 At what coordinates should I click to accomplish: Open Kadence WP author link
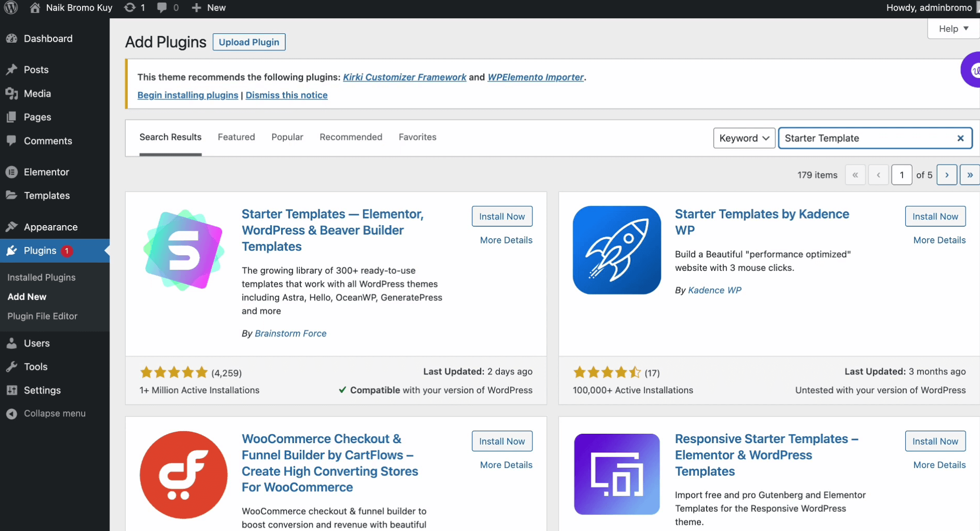click(714, 290)
